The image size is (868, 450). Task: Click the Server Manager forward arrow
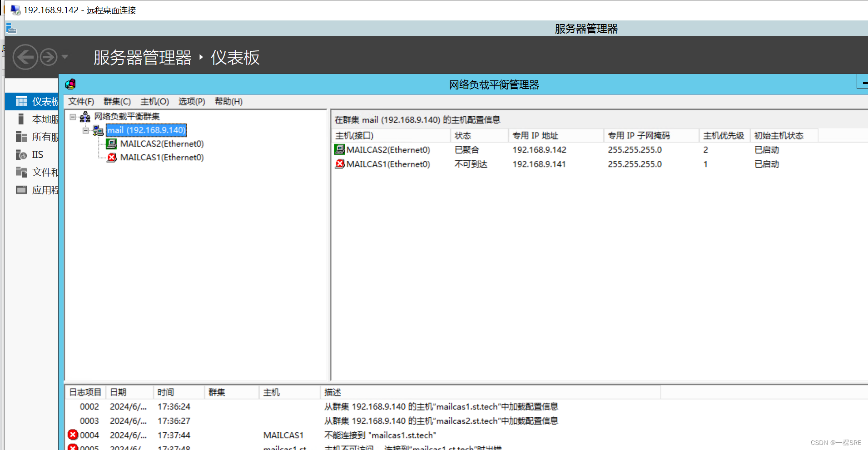click(x=49, y=57)
